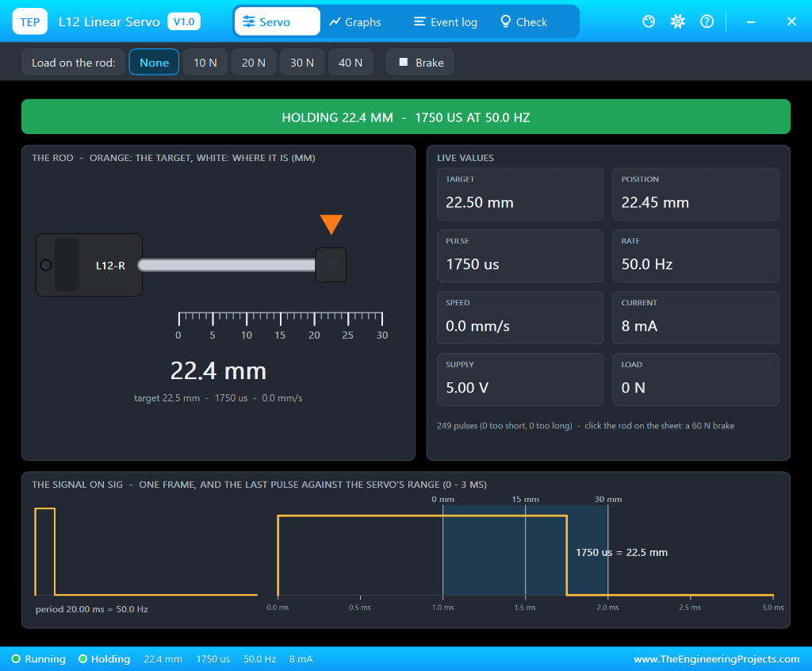Click the CURRENT 8 mA value card
Viewport: 812px width, 671px height.
[x=695, y=317]
